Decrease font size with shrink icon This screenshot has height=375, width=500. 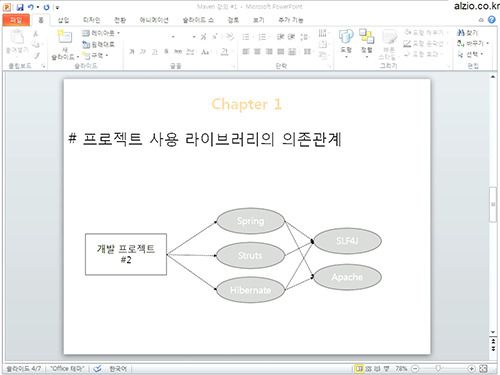[215, 36]
